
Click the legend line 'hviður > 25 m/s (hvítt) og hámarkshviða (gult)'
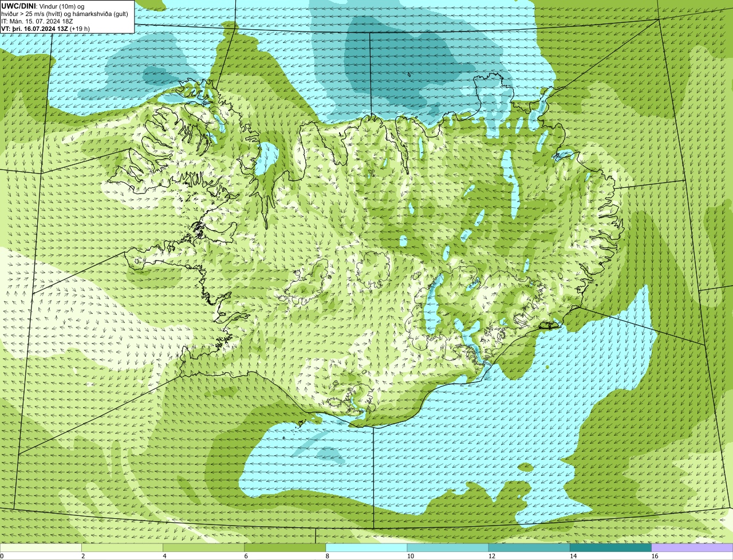click(65, 13)
